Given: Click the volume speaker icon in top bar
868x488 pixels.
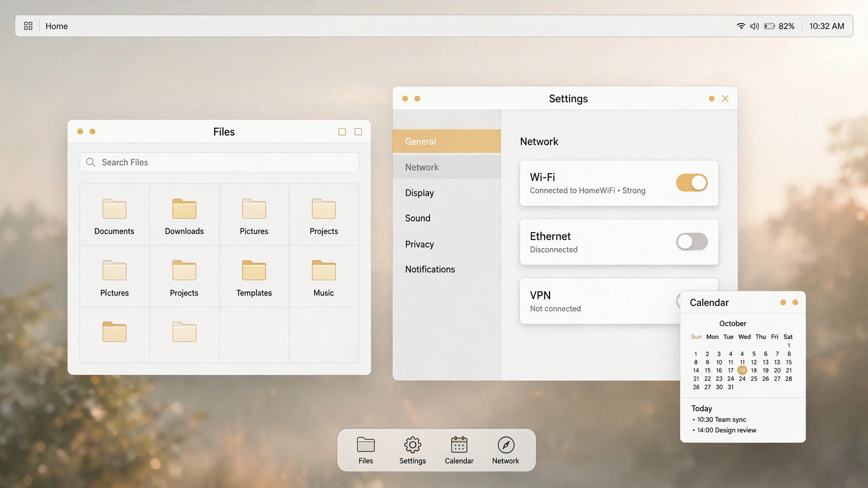Looking at the screenshot, I should tap(754, 26).
